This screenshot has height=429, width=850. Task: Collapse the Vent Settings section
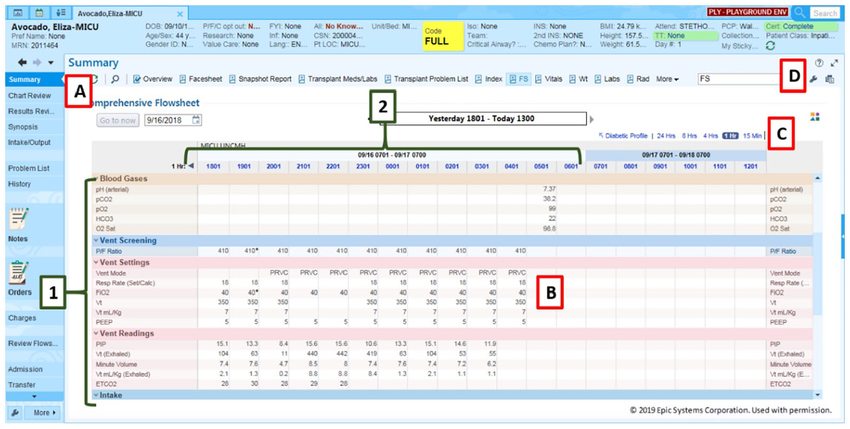(x=96, y=262)
